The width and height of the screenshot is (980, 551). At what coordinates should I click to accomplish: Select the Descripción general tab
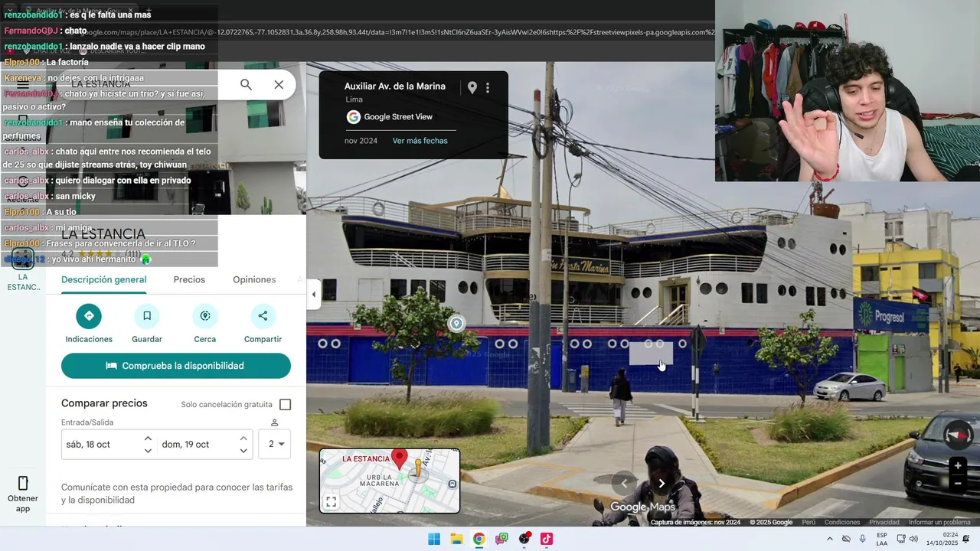(x=104, y=280)
